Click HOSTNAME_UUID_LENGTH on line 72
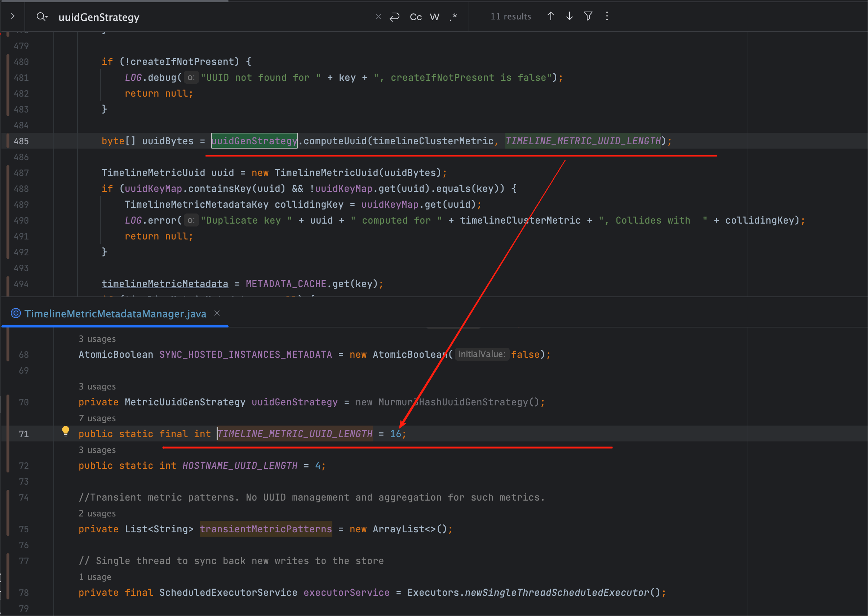Image resolution: width=868 pixels, height=616 pixels. click(240, 466)
